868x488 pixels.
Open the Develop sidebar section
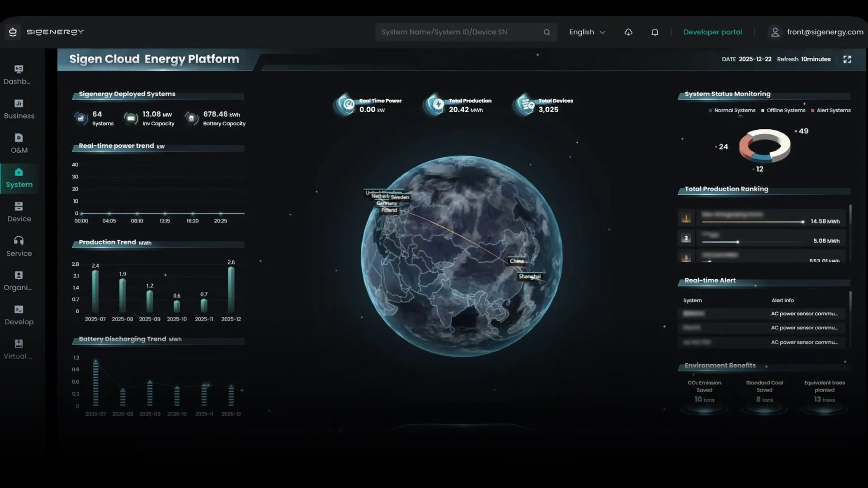coord(19,315)
